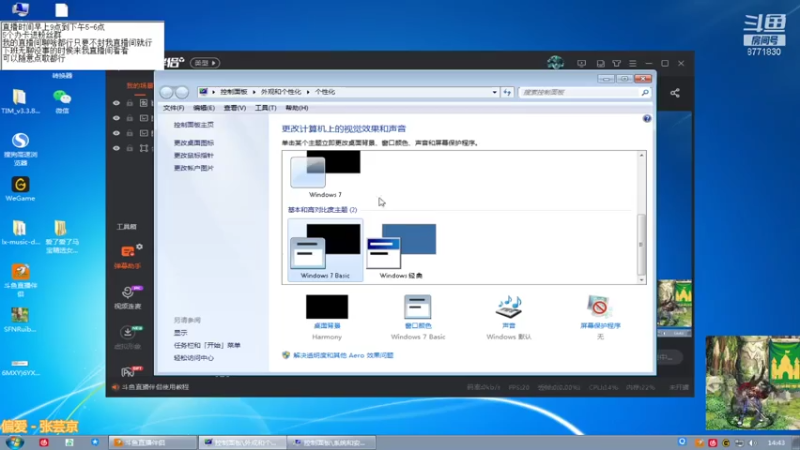Open settings gear beside 弹幕助手
The width and height of the screenshot is (800, 450).
click(139, 246)
